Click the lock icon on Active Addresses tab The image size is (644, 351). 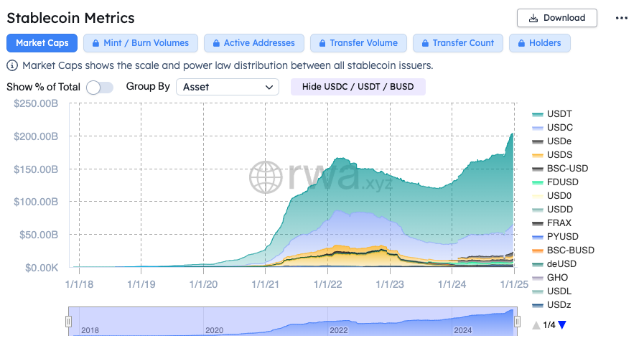point(216,43)
